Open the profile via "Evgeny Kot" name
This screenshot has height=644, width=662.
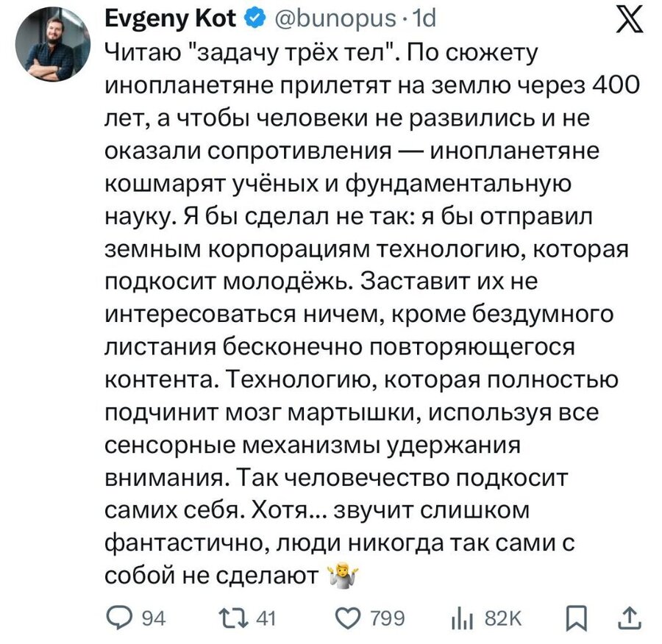[x=172, y=20]
